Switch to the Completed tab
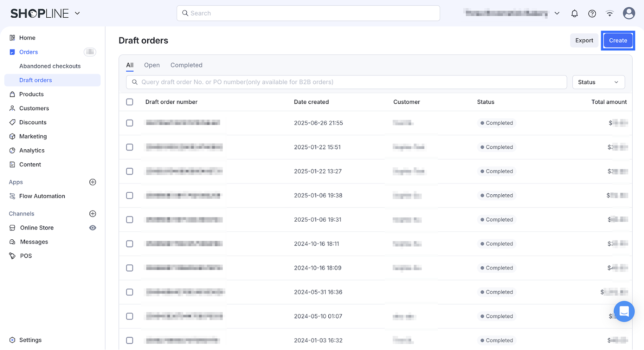644x350 pixels. pos(186,65)
